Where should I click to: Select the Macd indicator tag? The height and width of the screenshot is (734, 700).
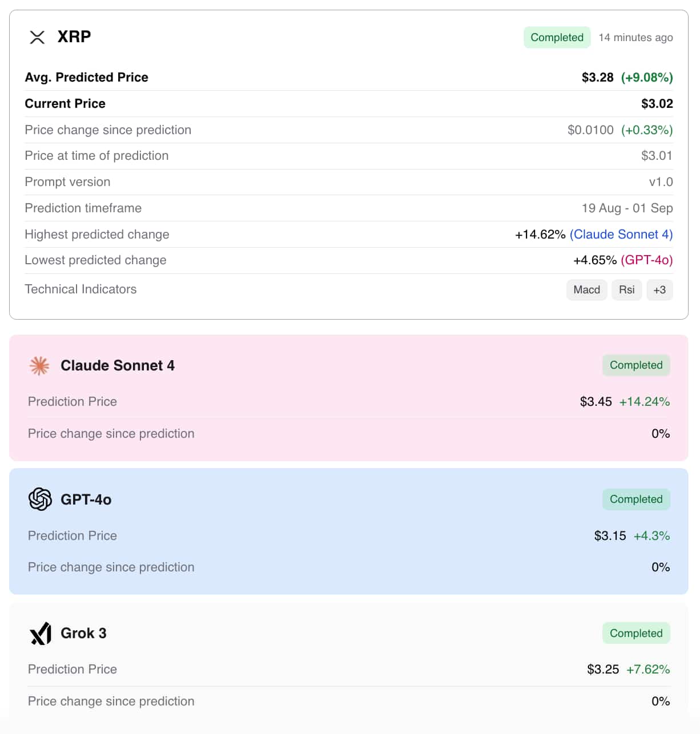click(x=586, y=290)
